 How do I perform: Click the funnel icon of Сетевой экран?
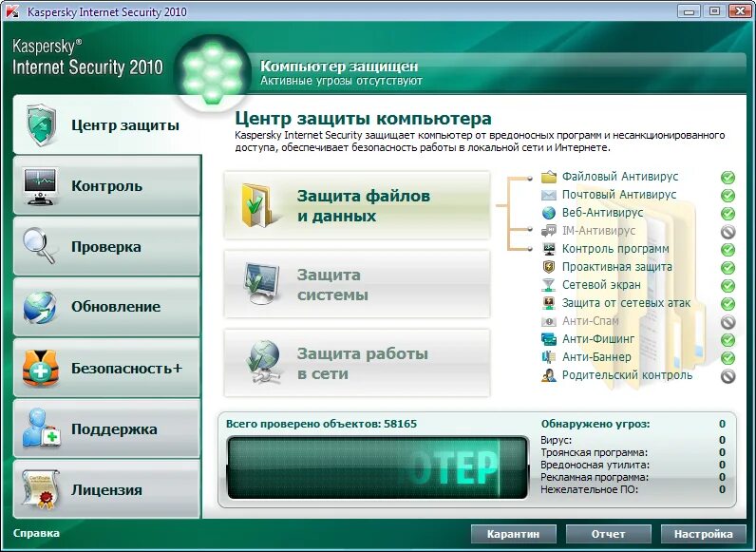tap(549, 285)
